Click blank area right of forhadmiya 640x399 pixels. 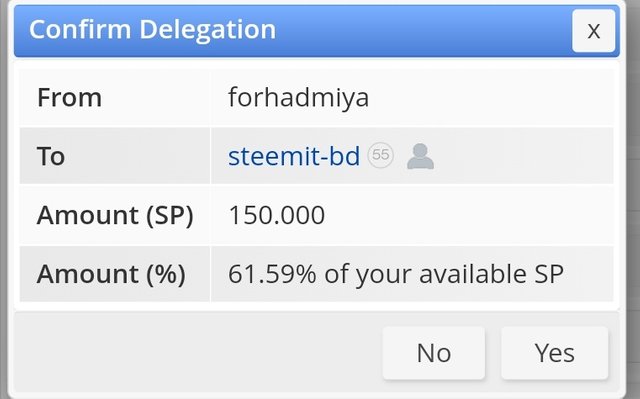[x=490, y=98]
